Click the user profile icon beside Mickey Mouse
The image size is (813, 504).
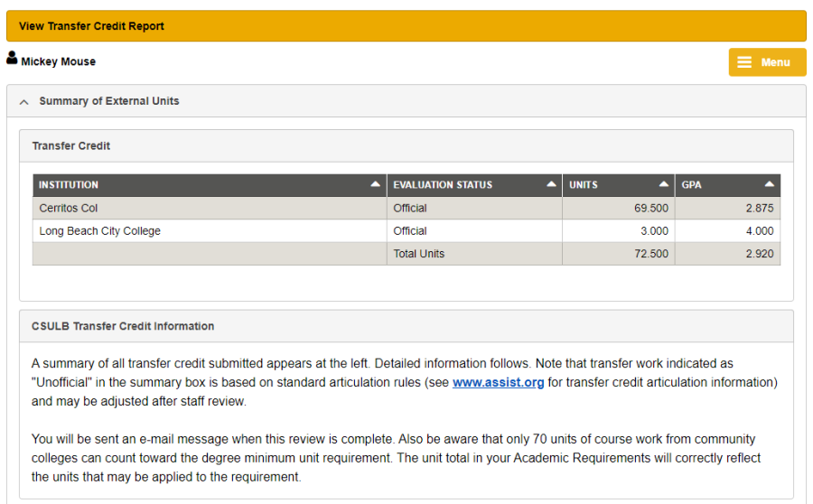[12, 58]
